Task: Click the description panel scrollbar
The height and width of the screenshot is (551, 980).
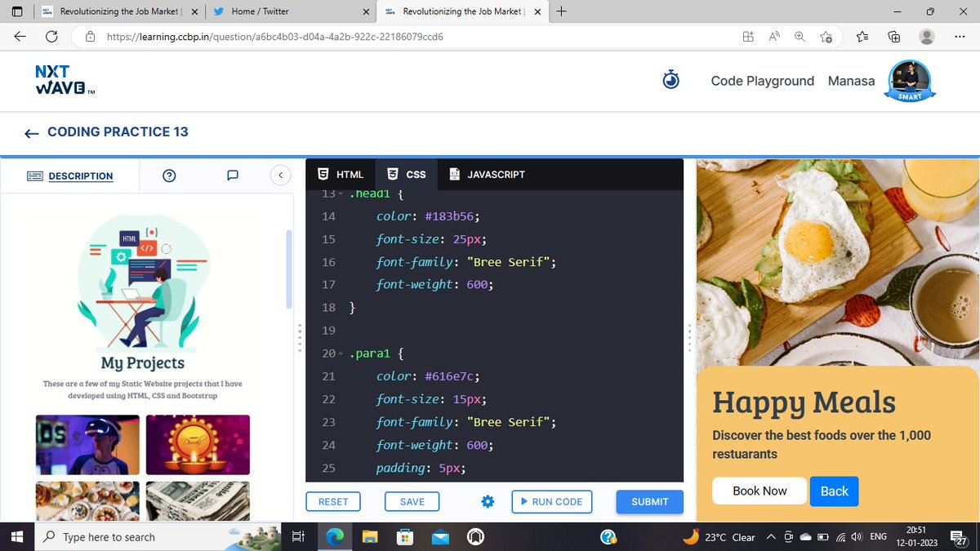Action: tap(287, 269)
